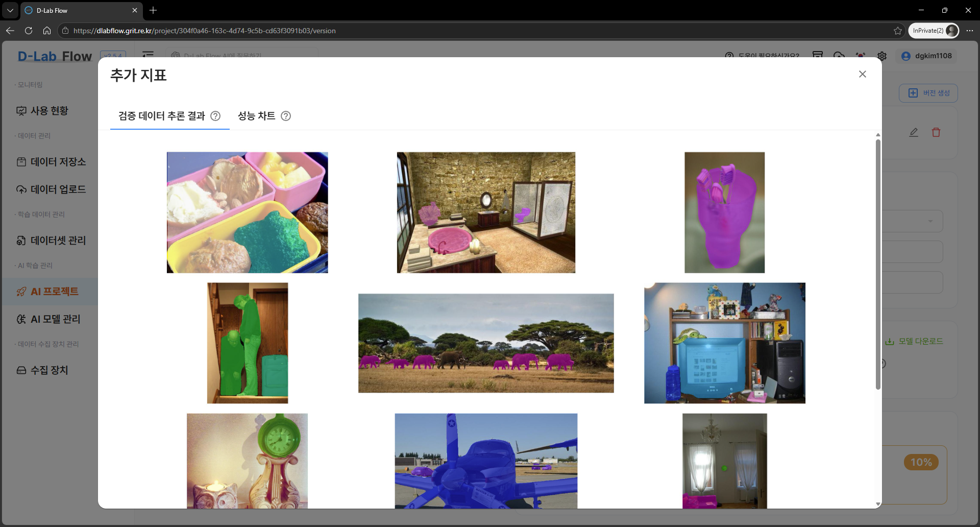
Task: Reload the page
Action: pos(29,31)
